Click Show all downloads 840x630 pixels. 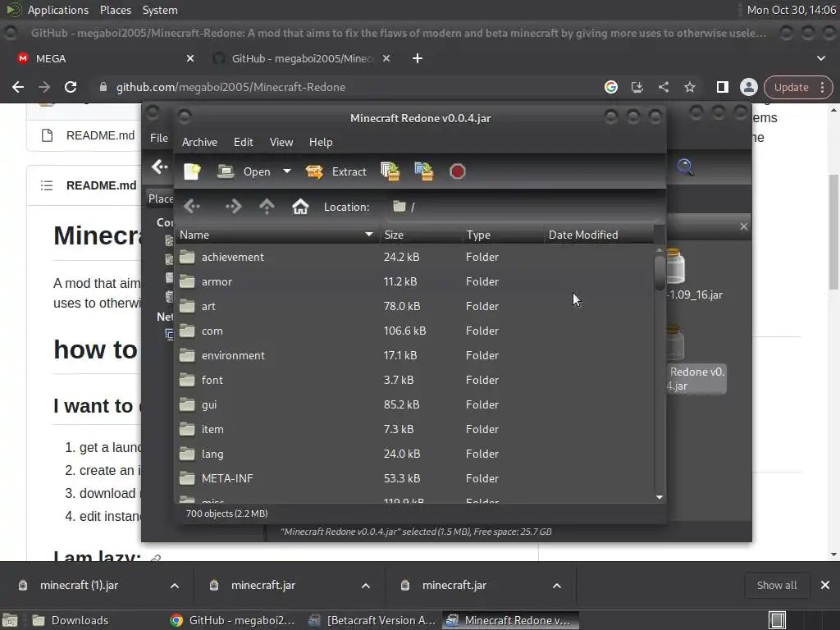pyautogui.click(x=776, y=585)
